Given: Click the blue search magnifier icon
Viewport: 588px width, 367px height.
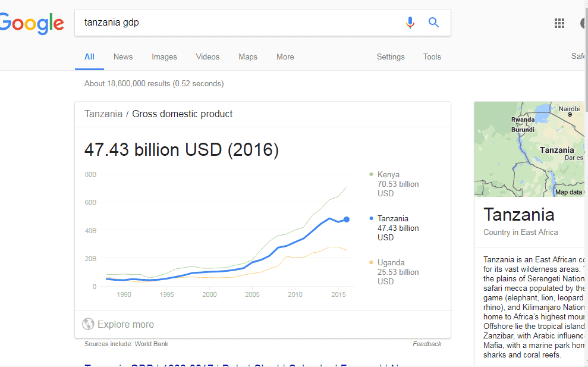Looking at the screenshot, I should tap(433, 23).
